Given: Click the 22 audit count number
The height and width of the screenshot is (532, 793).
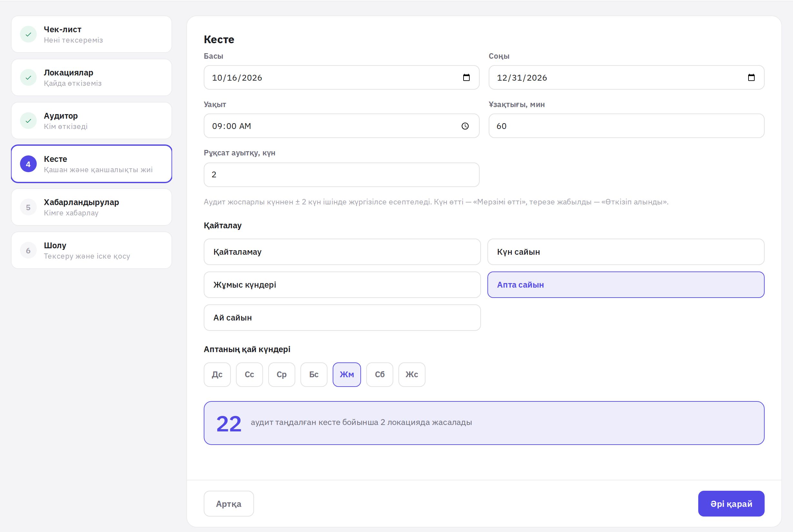Looking at the screenshot, I should pyautogui.click(x=229, y=424).
